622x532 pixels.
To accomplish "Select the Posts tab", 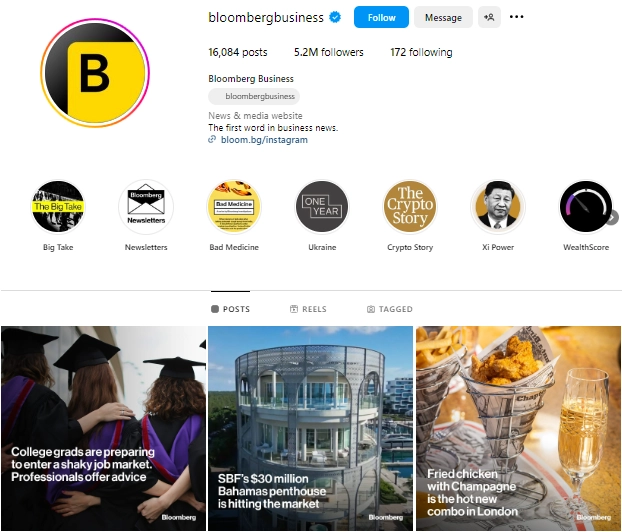I will (230, 309).
